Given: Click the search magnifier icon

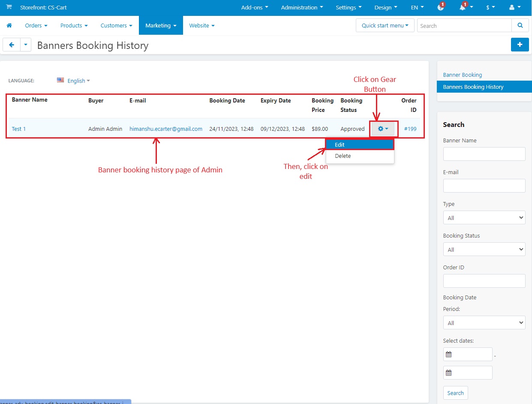Looking at the screenshot, I should pyautogui.click(x=520, y=26).
